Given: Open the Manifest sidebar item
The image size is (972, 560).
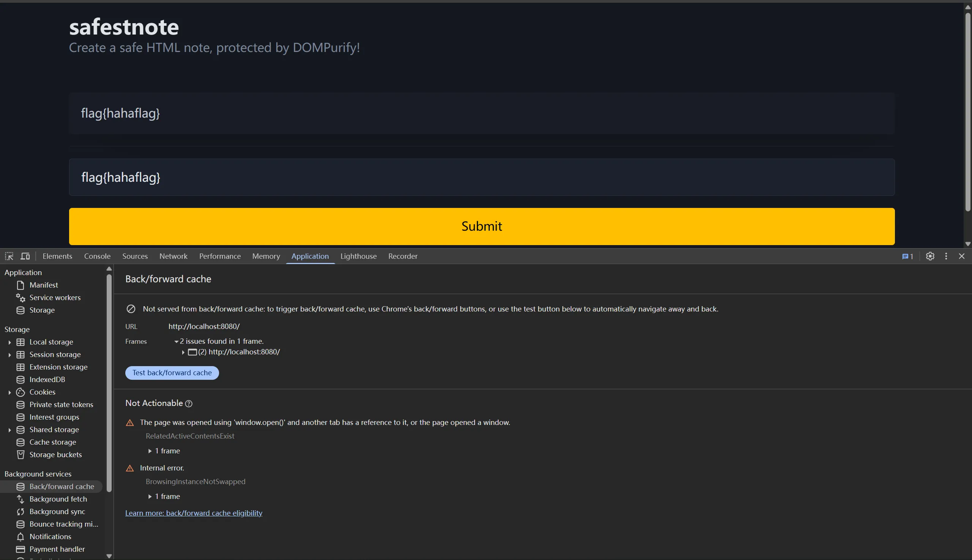Looking at the screenshot, I should pos(44,285).
